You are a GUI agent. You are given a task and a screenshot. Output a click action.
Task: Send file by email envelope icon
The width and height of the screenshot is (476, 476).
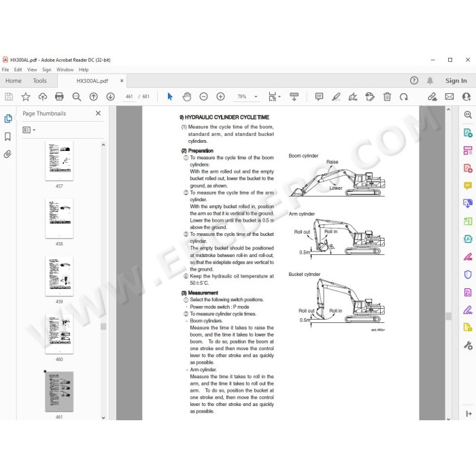click(x=449, y=97)
